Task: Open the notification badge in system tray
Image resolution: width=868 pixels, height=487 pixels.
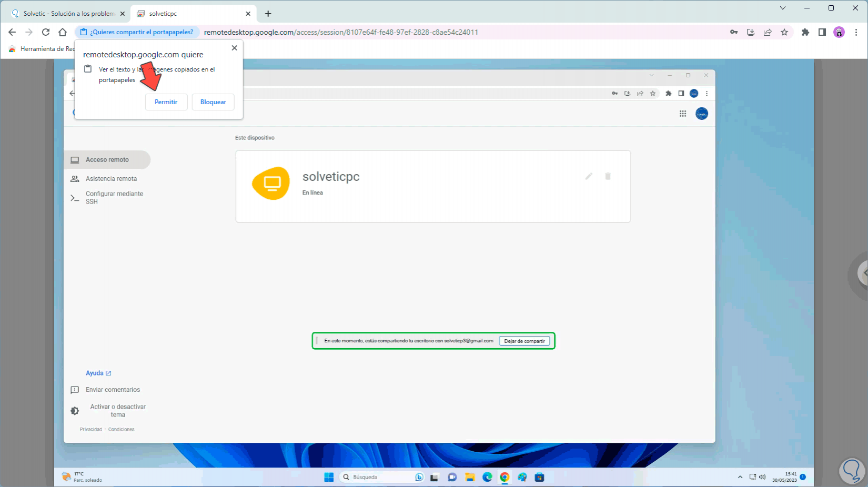Action: tap(803, 477)
